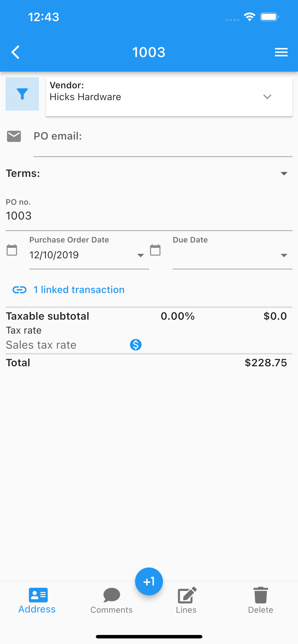Tap the linked transaction chain icon
The width and height of the screenshot is (298, 644).
pyautogui.click(x=19, y=290)
